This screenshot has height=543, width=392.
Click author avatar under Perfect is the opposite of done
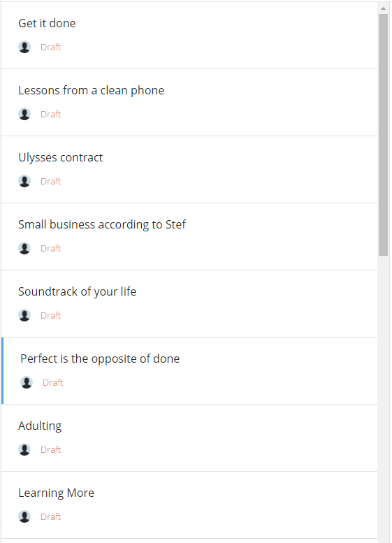tap(27, 383)
